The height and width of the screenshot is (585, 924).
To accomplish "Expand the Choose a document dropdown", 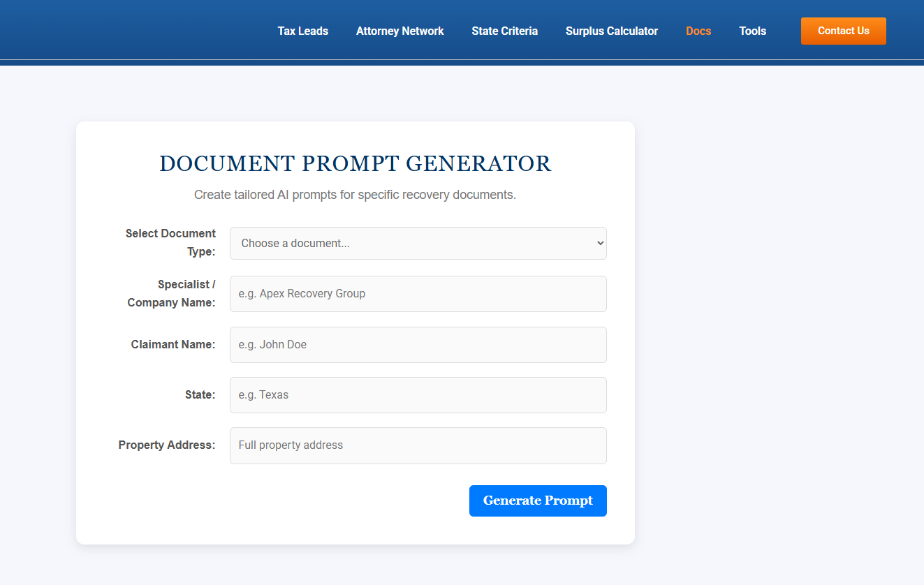I will click(x=418, y=243).
